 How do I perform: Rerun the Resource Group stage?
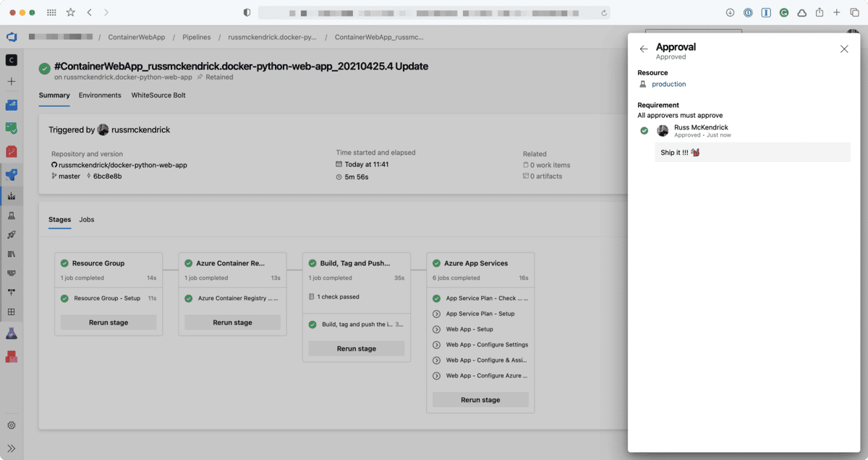point(108,322)
